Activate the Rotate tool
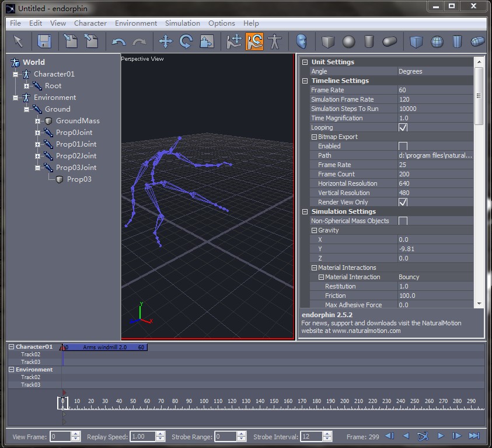Screen dimensions: 492x448 coord(186,41)
